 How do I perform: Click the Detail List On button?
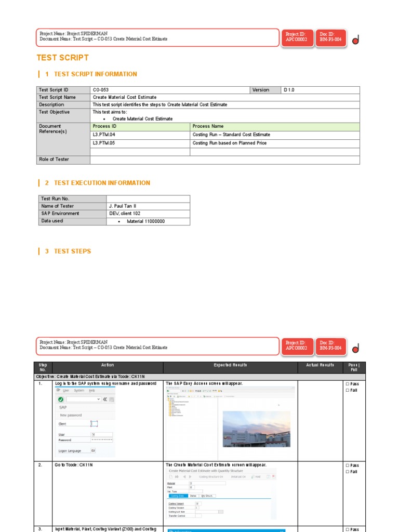(238, 477)
